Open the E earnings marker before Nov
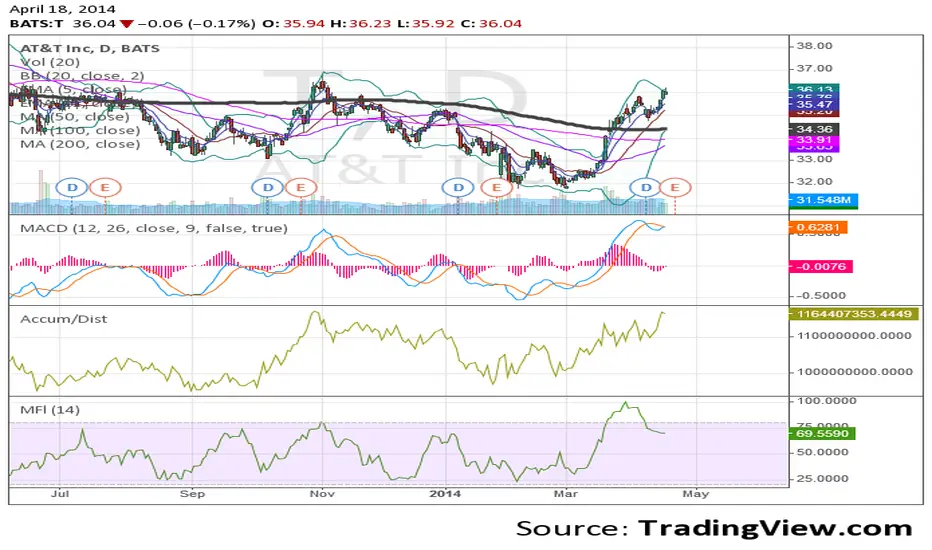The image size is (932, 550). 301,188
